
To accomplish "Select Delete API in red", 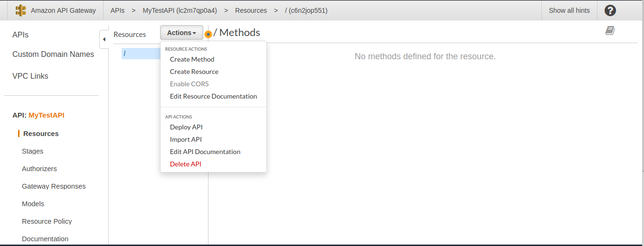I will click(186, 164).
